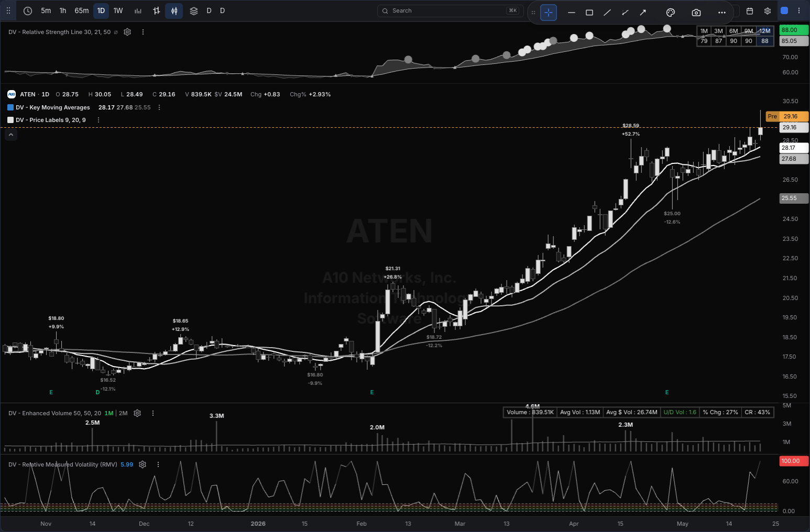
Task: Click the U/D Vol : 1.6 cell
Action: [680, 412]
